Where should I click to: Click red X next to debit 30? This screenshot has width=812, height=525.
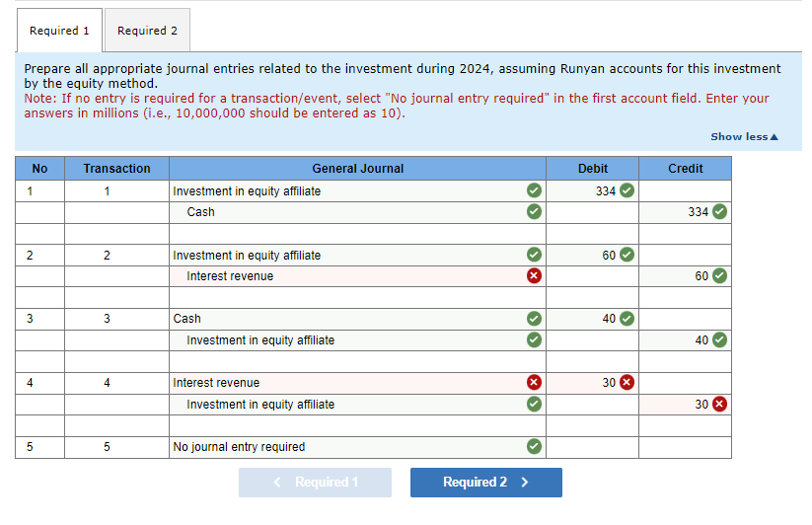pyautogui.click(x=627, y=383)
